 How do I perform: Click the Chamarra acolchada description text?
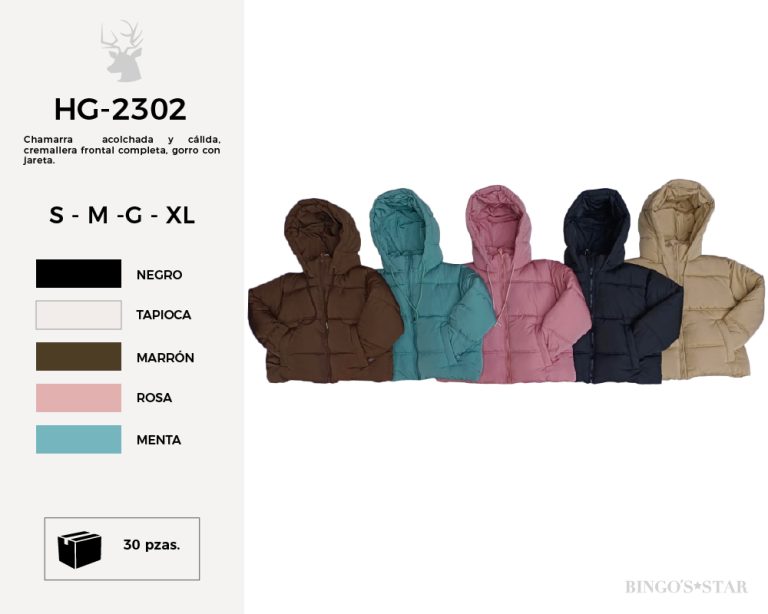click(x=122, y=150)
